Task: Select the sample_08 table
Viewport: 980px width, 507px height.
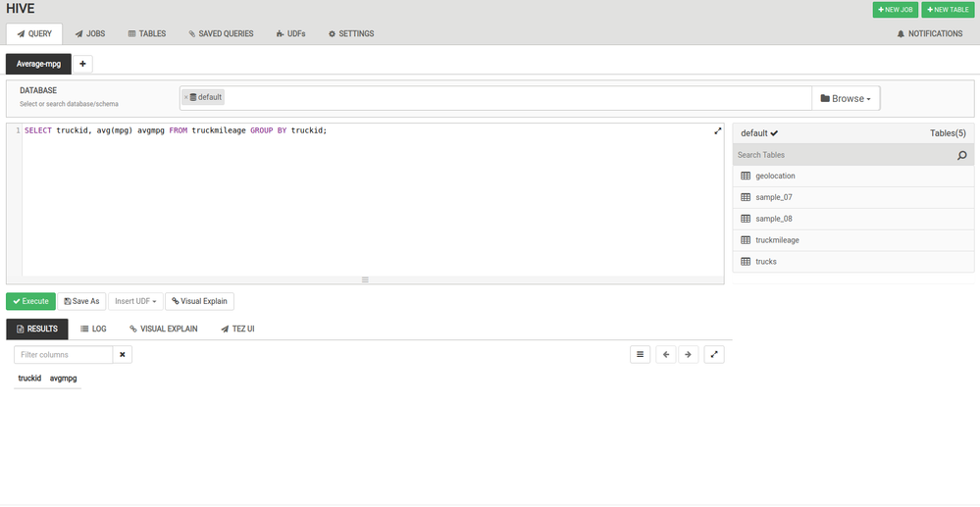Action: point(853,219)
